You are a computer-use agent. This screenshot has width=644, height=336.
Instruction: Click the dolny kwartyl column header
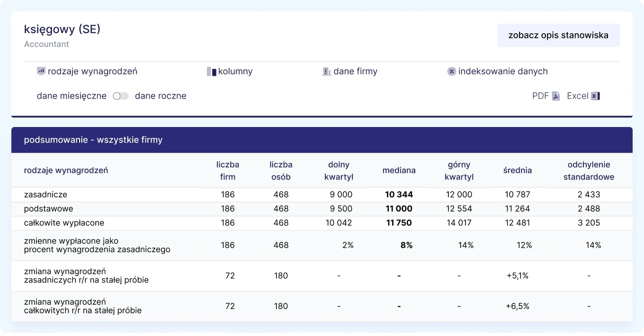tap(339, 171)
